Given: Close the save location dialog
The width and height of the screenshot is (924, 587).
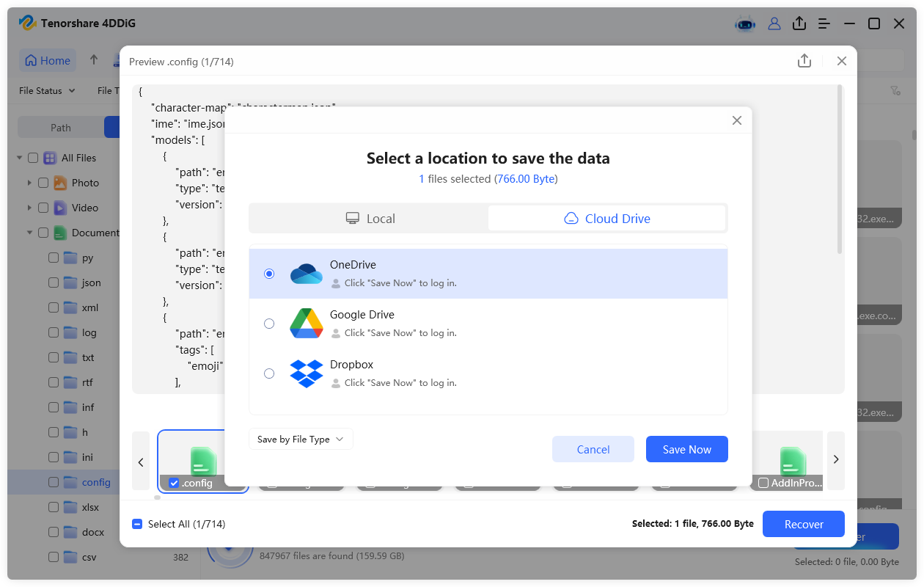Looking at the screenshot, I should (737, 120).
